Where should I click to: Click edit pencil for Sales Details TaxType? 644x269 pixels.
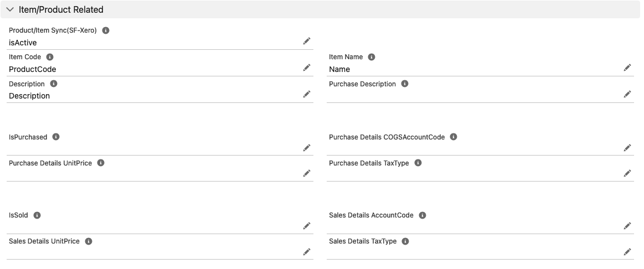pos(627,252)
